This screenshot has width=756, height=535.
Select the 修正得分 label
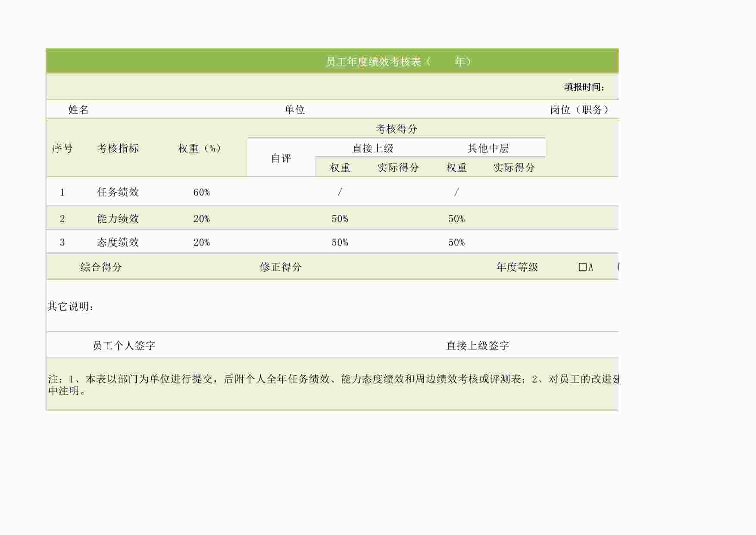click(x=281, y=267)
